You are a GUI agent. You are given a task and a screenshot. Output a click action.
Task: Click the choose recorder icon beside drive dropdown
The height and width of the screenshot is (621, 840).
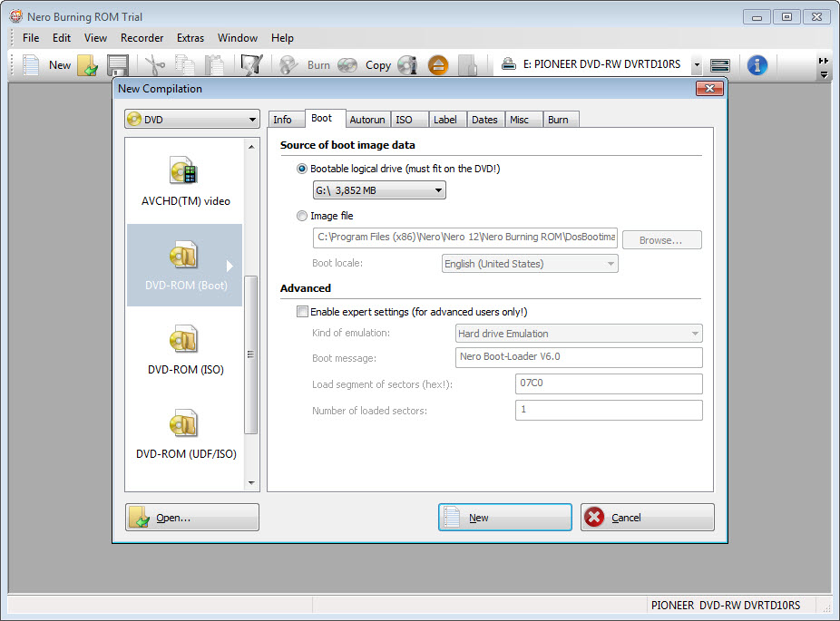pyautogui.click(x=719, y=65)
